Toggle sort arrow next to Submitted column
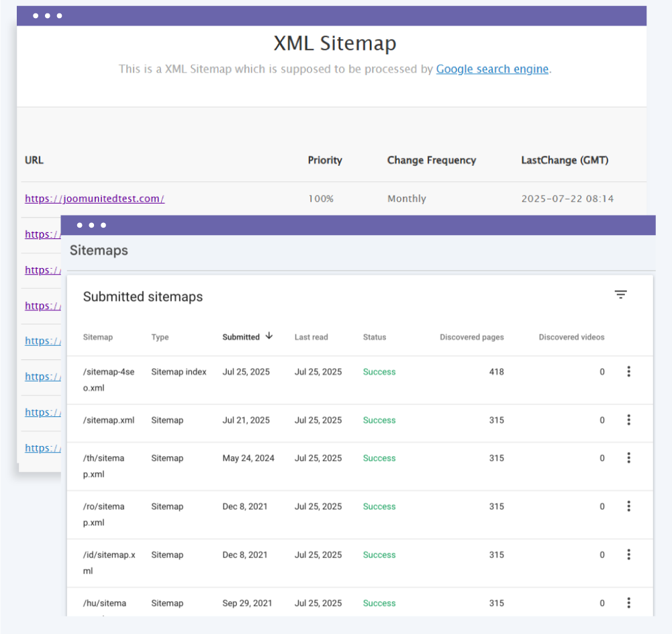The height and width of the screenshot is (634, 672). click(x=269, y=336)
